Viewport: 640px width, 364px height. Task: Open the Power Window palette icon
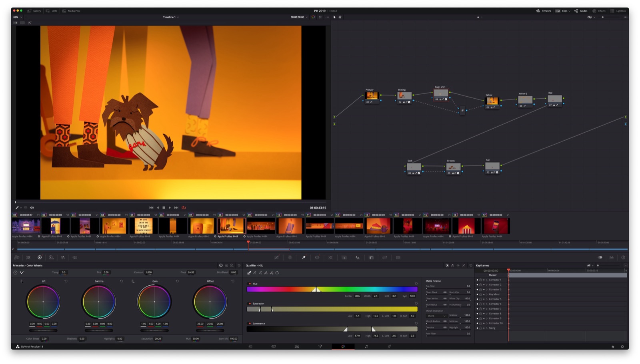coord(317,257)
